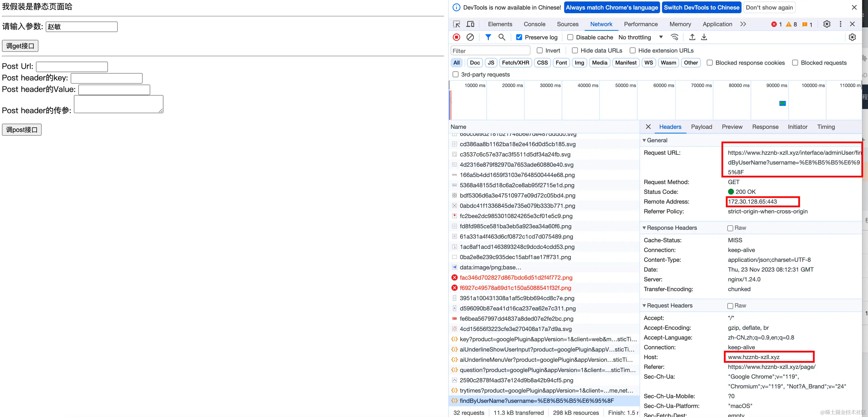Switch to the Console tab

pyautogui.click(x=534, y=24)
